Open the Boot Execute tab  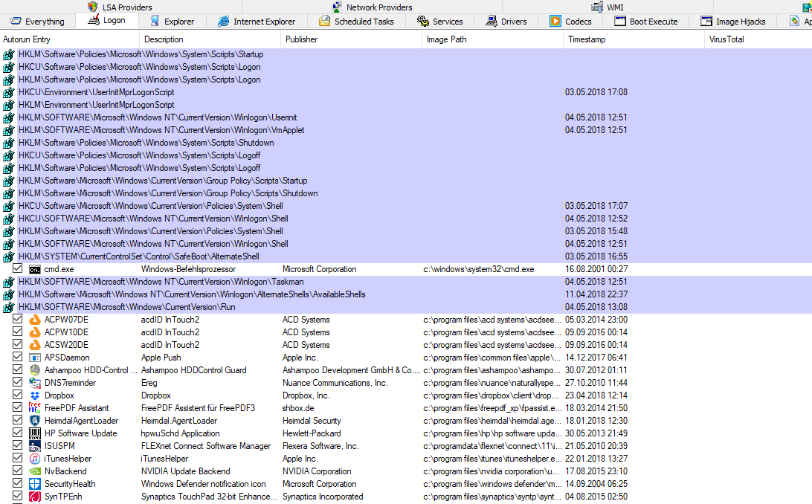pyautogui.click(x=645, y=22)
